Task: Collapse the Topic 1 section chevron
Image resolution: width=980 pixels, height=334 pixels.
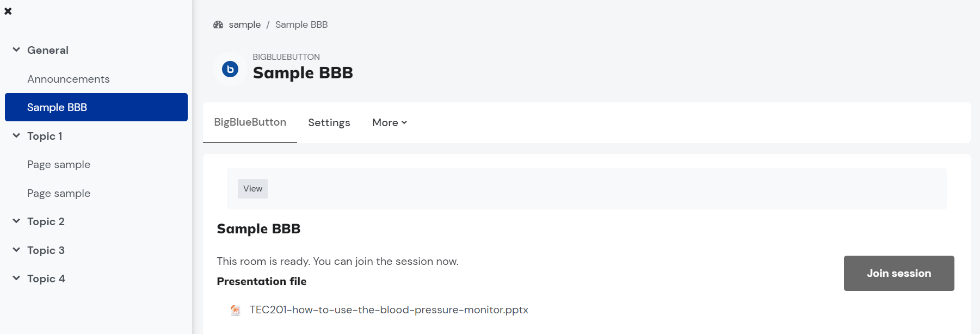Action: tap(16, 135)
